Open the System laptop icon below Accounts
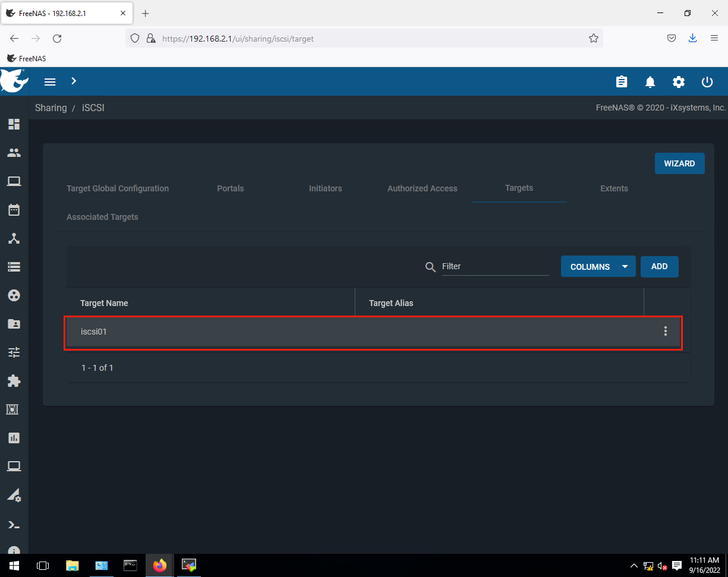The width and height of the screenshot is (728, 577). tap(14, 181)
